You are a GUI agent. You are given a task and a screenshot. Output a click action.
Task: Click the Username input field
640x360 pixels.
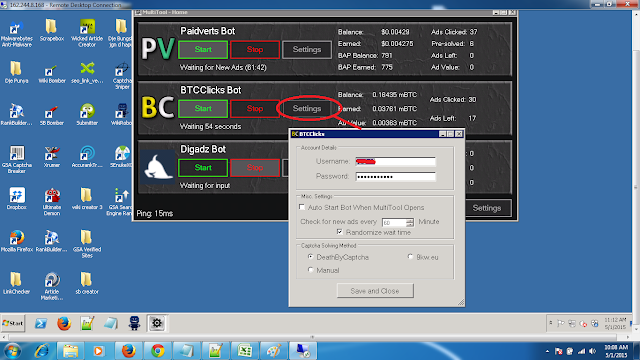pos(396,162)
